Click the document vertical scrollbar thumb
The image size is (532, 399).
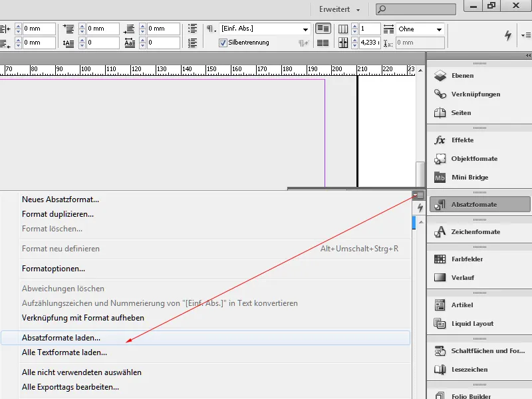[420, 174]
